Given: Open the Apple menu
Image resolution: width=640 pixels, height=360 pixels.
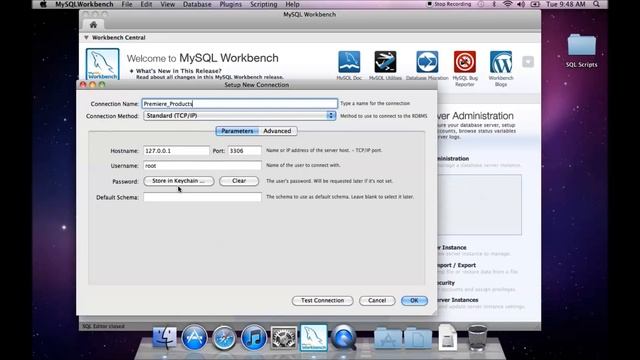Looking at the screenshot, I should 43,4.
